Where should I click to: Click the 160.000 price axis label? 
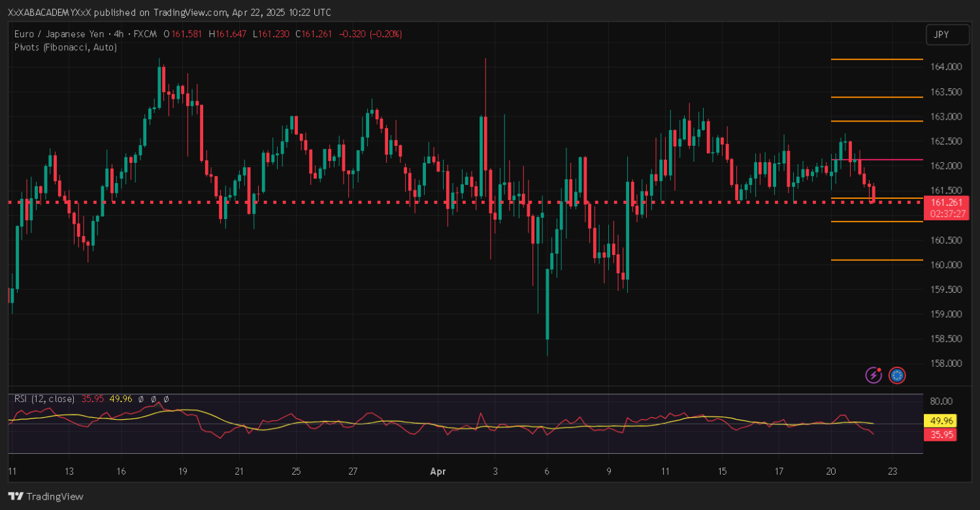coord(945,265)
